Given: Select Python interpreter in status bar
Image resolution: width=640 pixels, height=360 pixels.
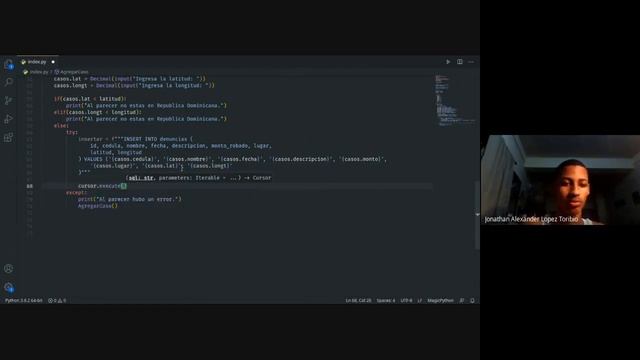Looking at the screenshot, I should pyautogui.click(x=24, y=300).
